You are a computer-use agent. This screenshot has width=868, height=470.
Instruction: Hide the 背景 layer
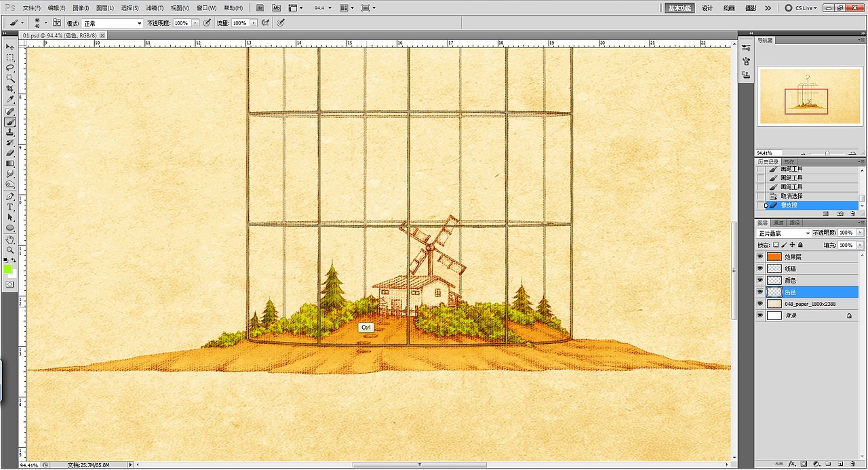coord(760,315)
